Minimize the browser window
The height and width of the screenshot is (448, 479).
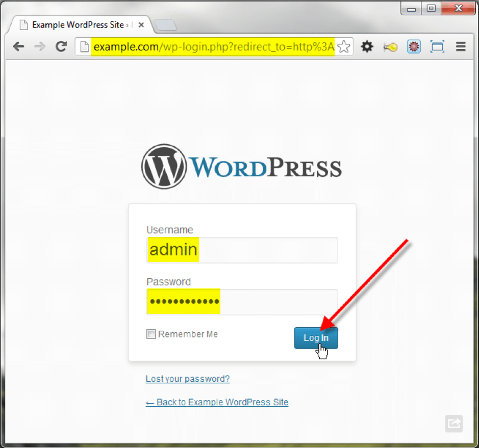click(x=411, y=8)
